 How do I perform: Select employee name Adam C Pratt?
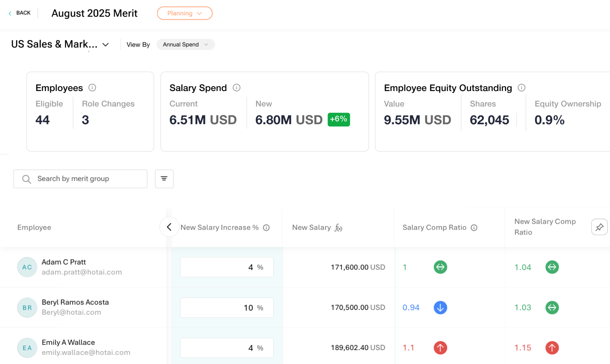[x=64, y=262]
